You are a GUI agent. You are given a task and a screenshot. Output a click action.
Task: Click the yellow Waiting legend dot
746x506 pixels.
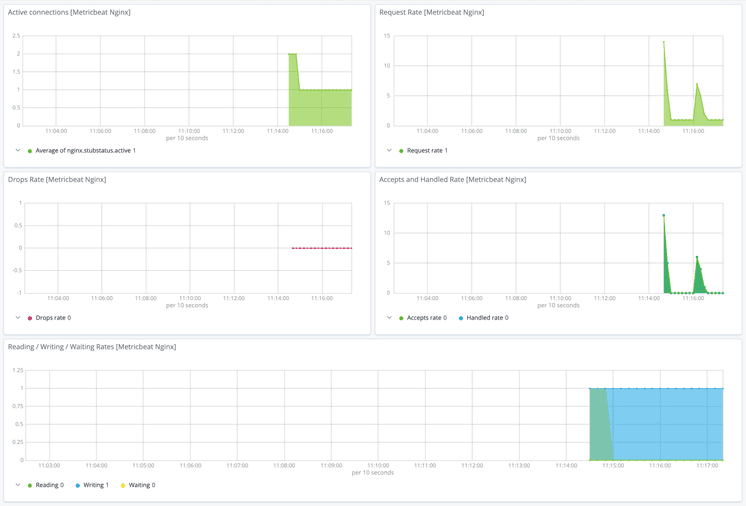click(x=123, y=485)
